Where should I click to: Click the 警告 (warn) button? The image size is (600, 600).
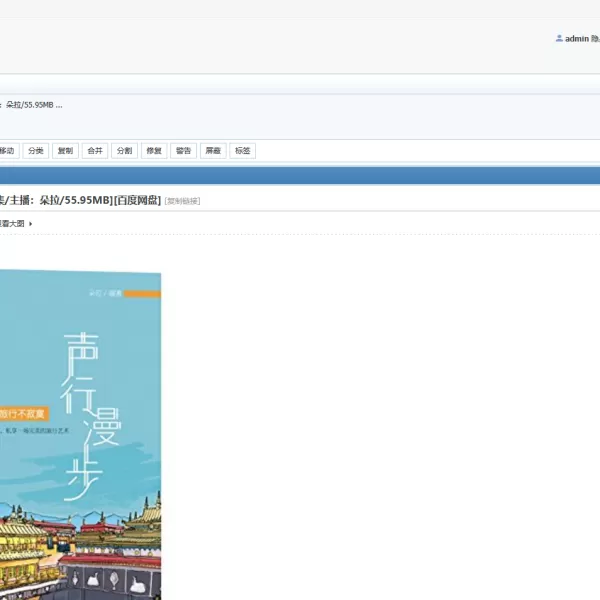[184, 151]
